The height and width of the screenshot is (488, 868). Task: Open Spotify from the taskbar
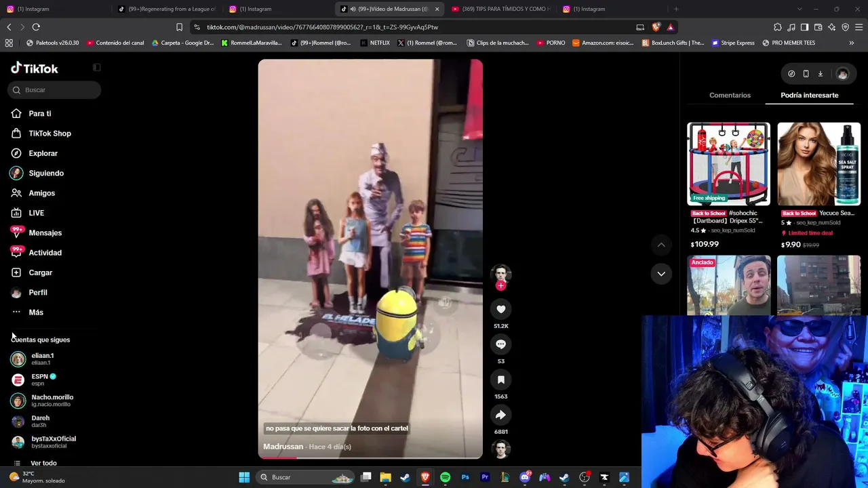coord(445,477)
